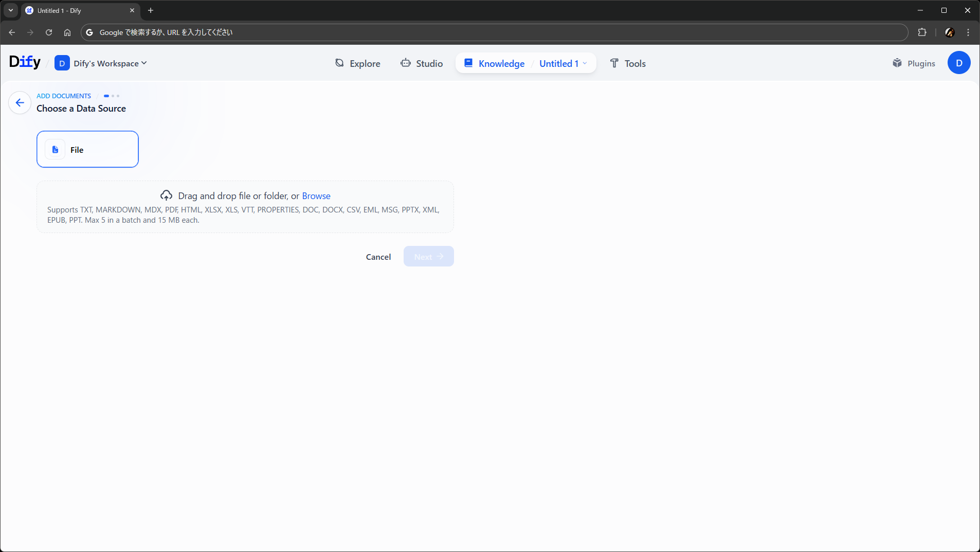Open the Chrome three-dot menu

[968, 32]
